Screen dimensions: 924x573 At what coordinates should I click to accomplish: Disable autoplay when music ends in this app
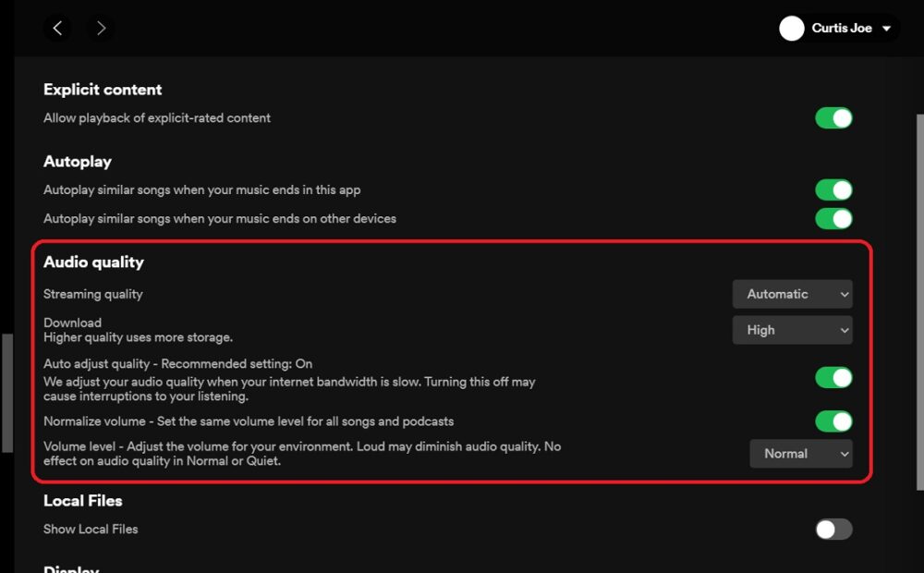833,189
